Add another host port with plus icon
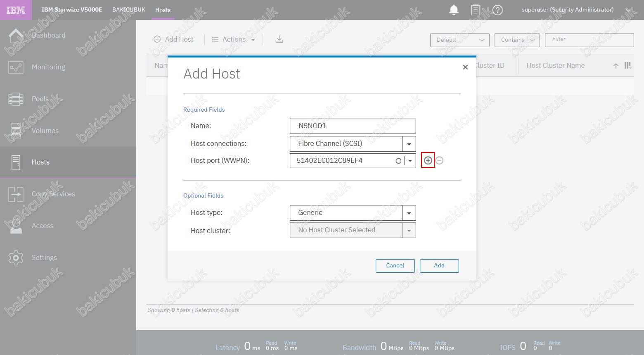Image resolution: width=644 pixels, height=355 pixels. click(x=428, y=160)
